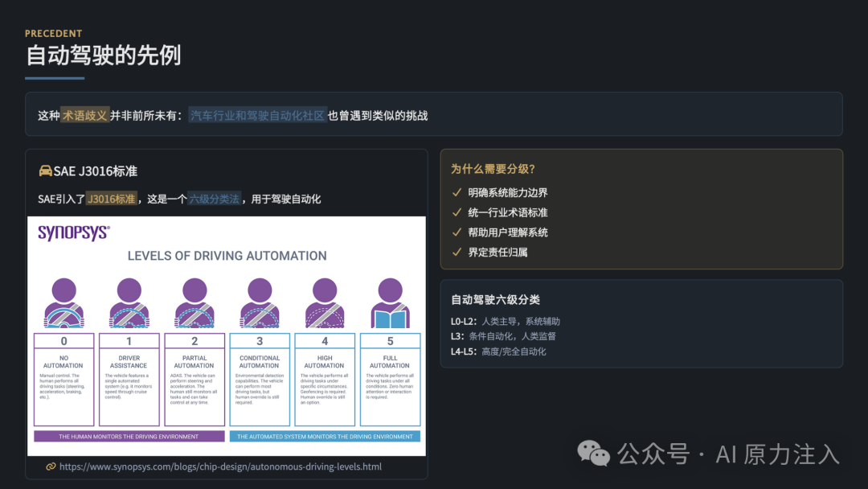Select the driver figure above level 3
The image size is (868, 489).
tap(260, 302)
